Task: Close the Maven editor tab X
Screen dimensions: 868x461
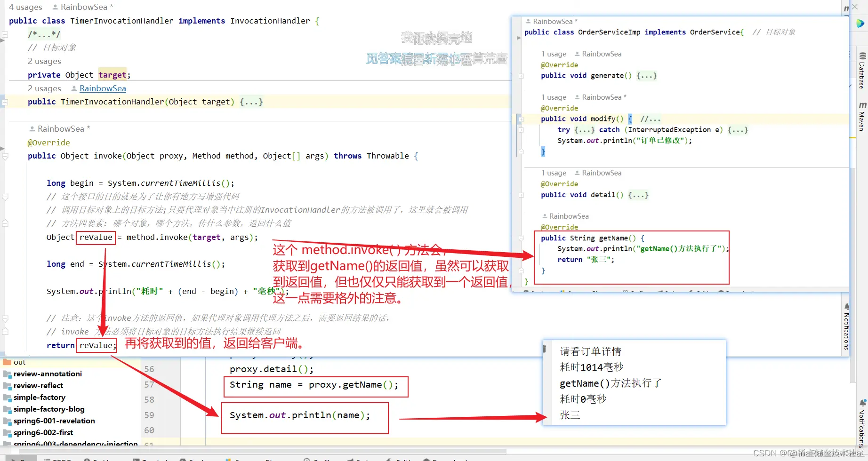Action: pyautogui.click(x=855, y=7)
